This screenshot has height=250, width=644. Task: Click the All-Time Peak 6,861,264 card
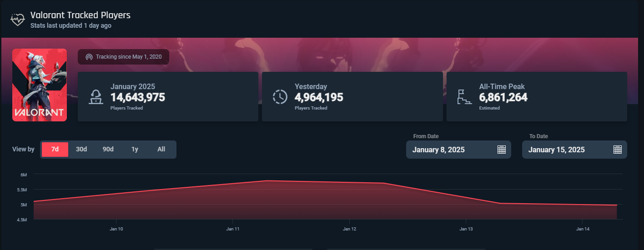537,96
